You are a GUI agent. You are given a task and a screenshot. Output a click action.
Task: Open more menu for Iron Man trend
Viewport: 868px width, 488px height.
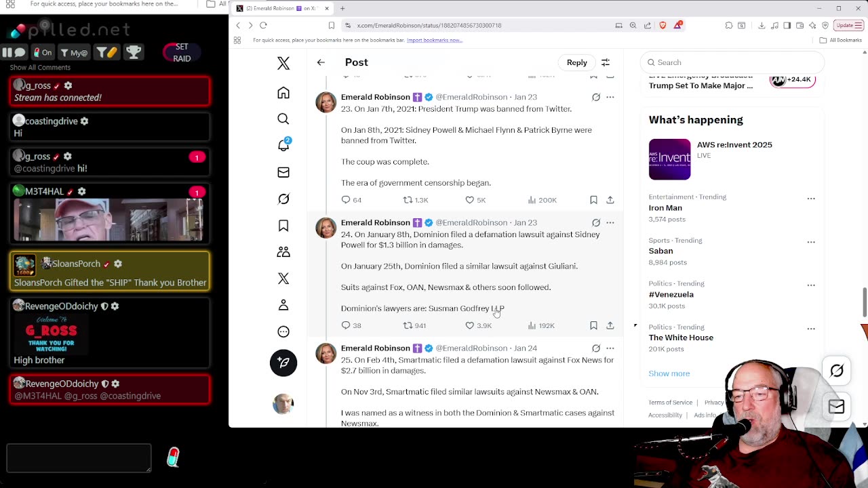click(x=811, y=199)
